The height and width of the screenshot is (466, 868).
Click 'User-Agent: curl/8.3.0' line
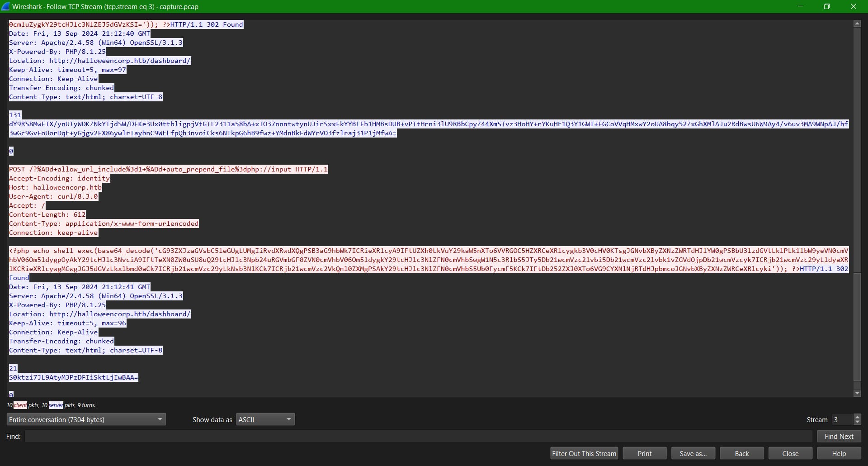coord(54,196)
